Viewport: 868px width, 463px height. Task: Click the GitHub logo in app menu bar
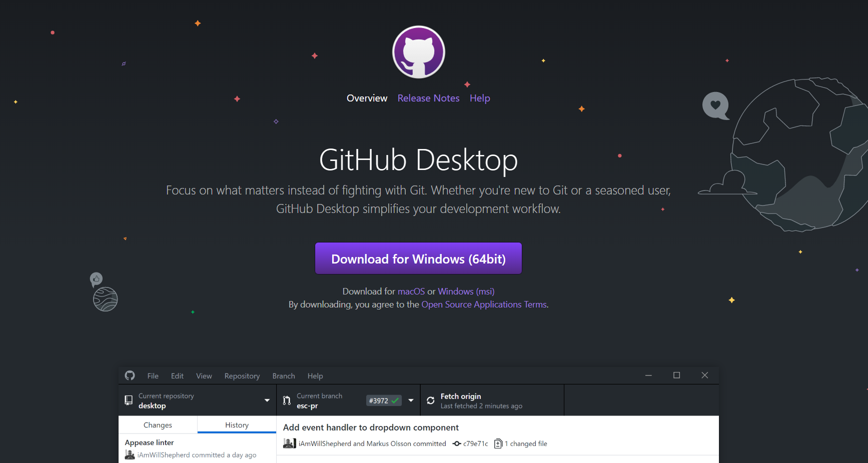130,375
